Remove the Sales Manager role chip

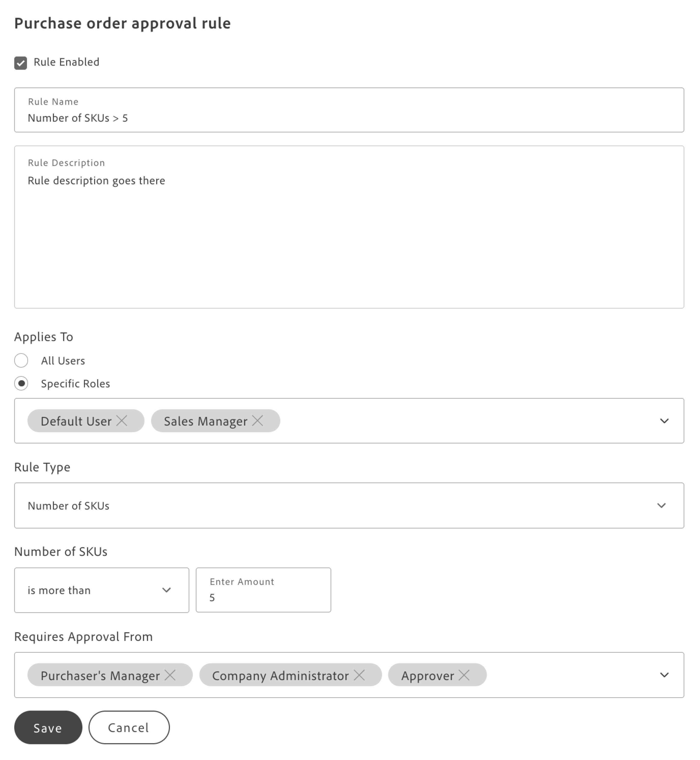[259, 421]
